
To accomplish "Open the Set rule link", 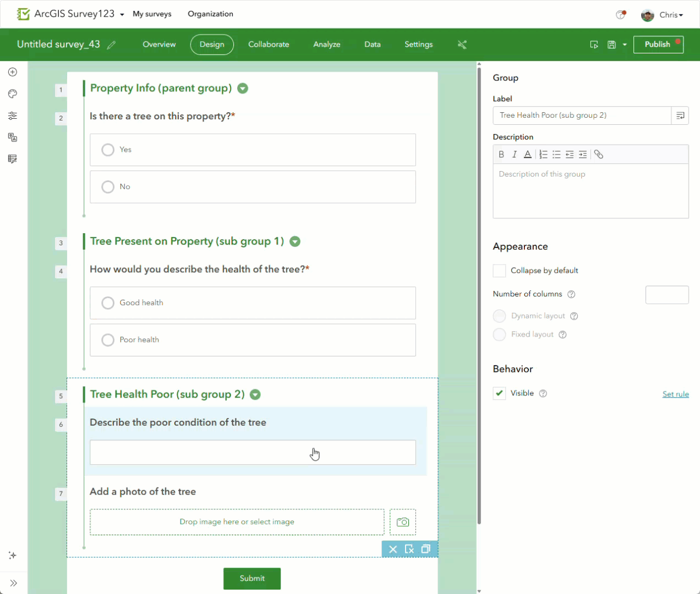I will pos(675,394).
